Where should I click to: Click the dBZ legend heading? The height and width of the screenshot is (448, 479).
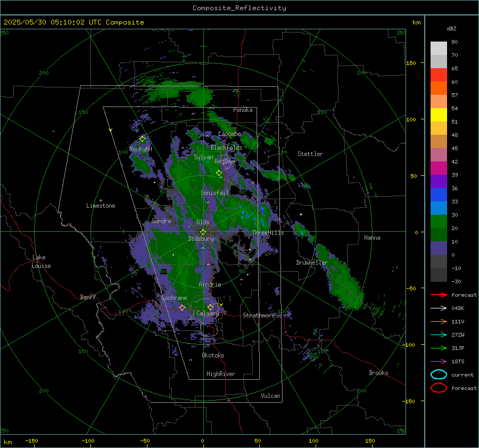coord(451,28)
